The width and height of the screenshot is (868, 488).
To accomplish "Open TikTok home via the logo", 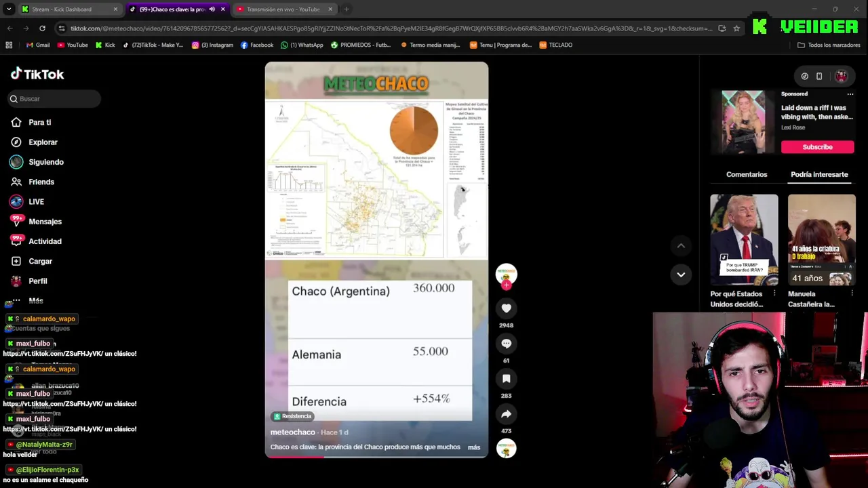I will (37, 74).
